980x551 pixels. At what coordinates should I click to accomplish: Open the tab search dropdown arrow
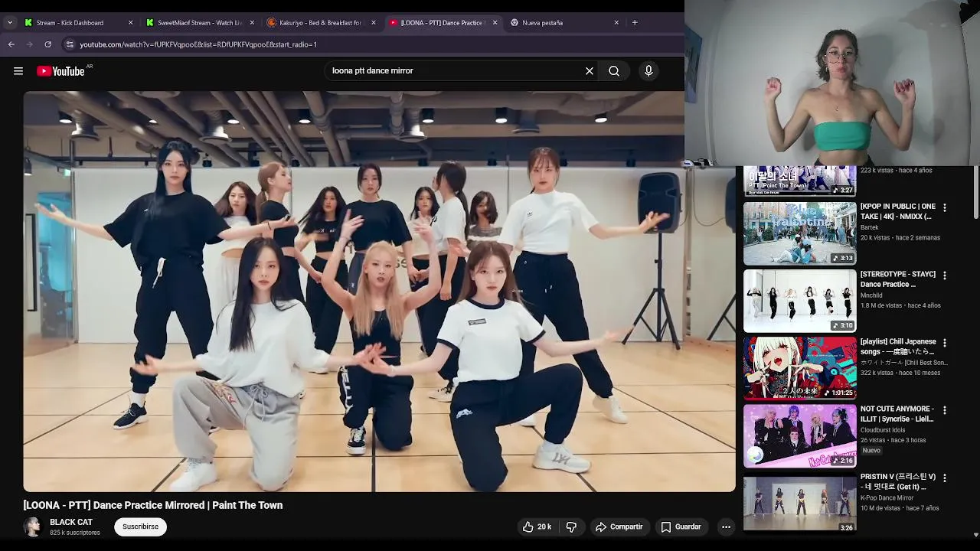tap(10, 23)
